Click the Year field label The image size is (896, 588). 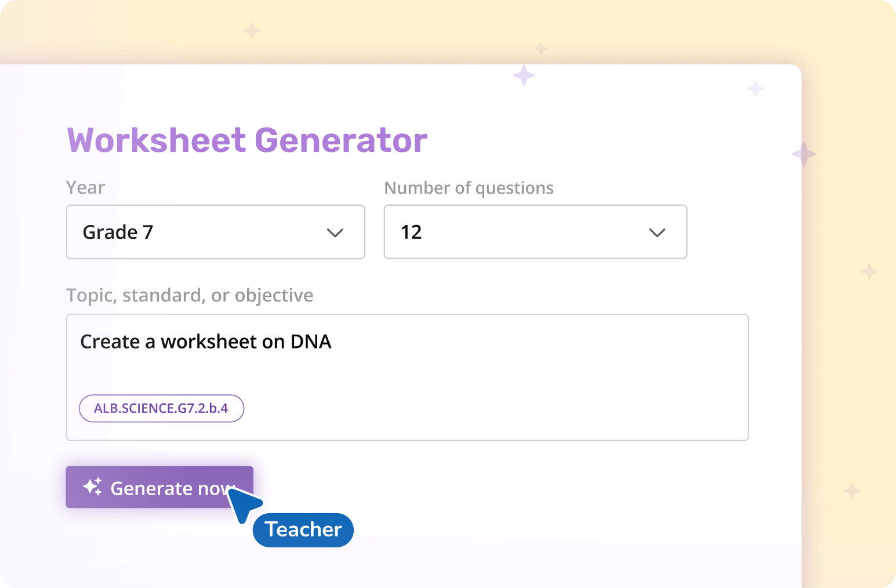[85, 187]
